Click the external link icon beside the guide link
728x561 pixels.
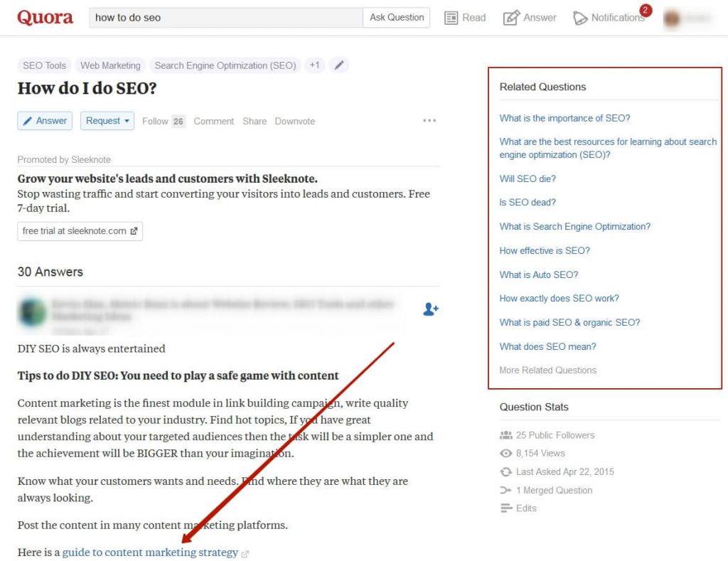click(x=245, y=552)
